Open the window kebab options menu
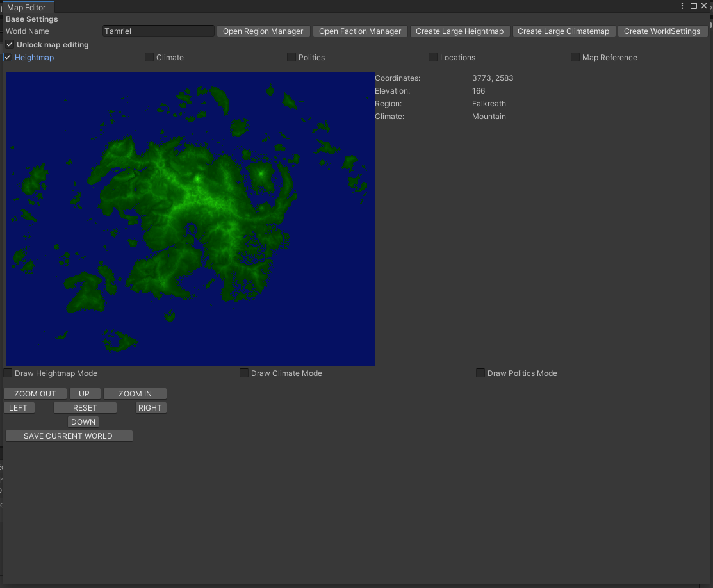Screen dimensions: 713x588 pos(683,6)
